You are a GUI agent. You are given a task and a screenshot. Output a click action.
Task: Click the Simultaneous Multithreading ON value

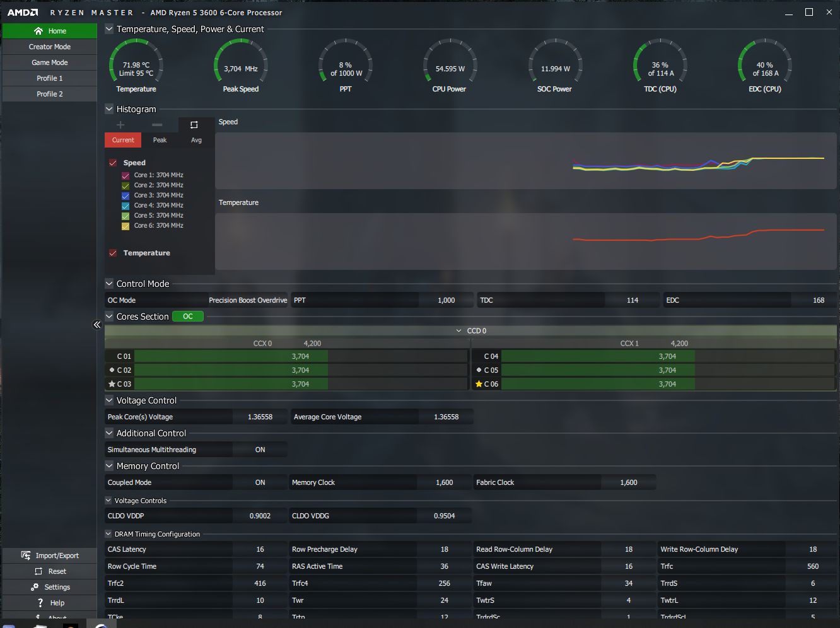[260, 450]
